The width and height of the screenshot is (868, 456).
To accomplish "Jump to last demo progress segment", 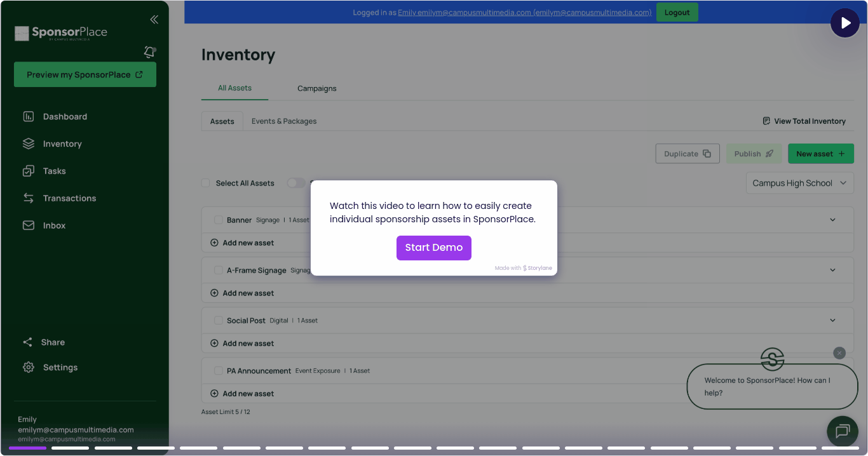I will (840, 448).
